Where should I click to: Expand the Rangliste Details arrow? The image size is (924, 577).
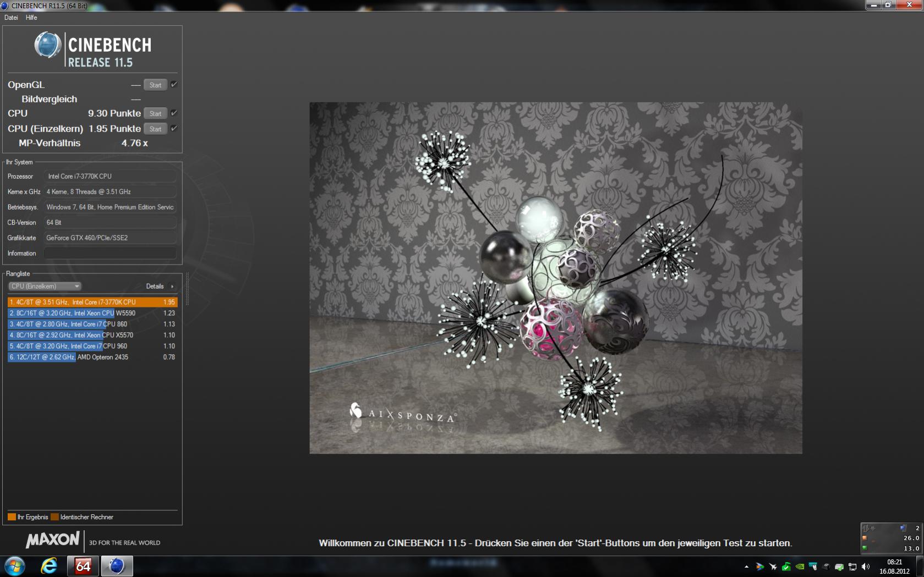click(x=172, y=287)
